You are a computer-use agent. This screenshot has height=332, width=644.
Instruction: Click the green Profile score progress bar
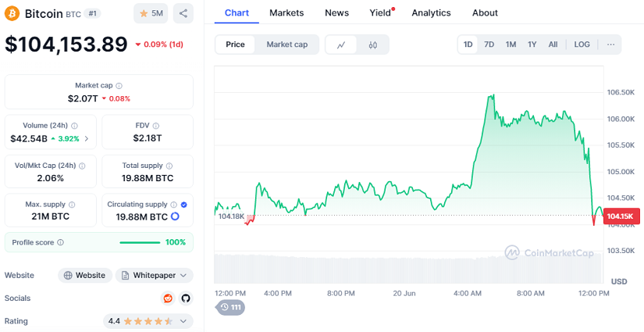140,242
